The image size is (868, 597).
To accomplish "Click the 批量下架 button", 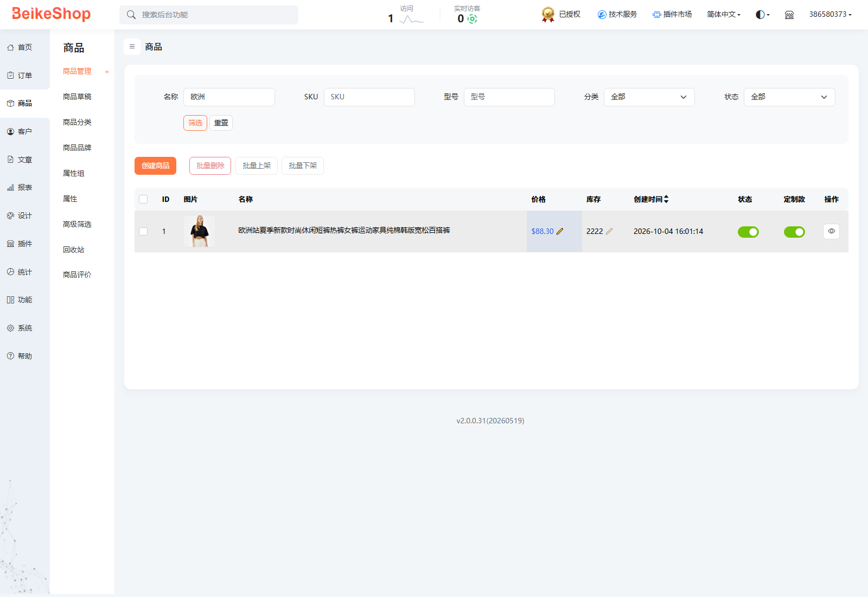I will (x=303, y=166).
